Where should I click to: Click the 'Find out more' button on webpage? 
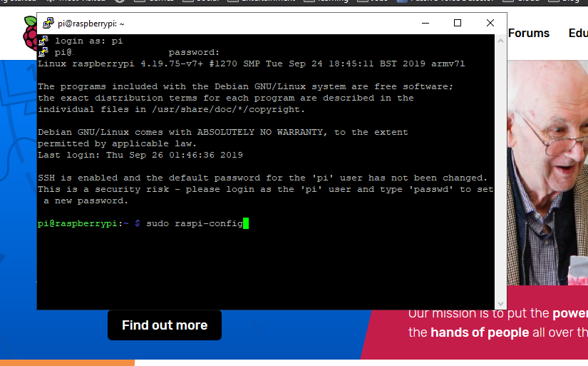click(x=165, y=325)
